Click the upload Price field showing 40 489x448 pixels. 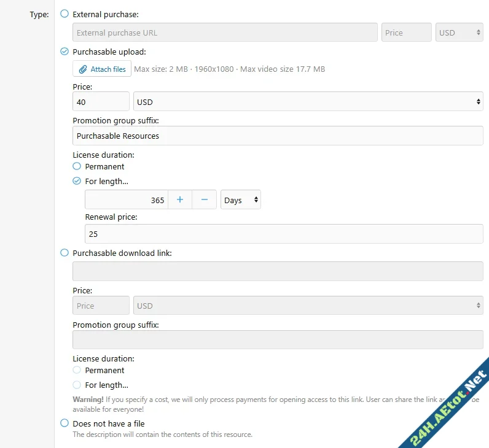101,102
